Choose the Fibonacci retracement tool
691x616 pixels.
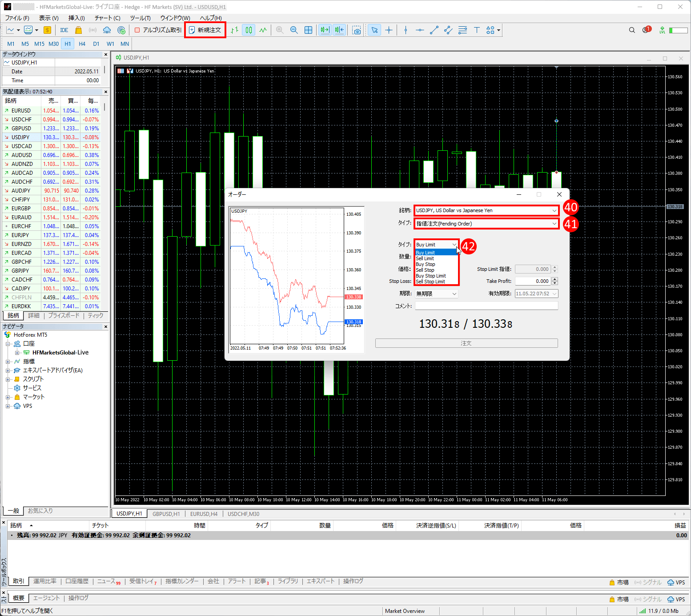pos(462,30)
